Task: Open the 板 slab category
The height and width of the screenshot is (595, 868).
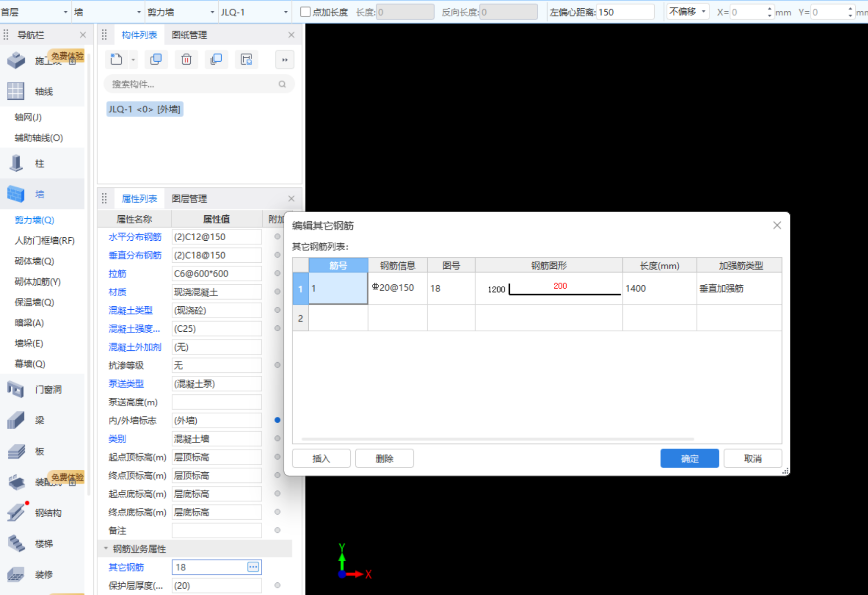Action: (x=43, y=451)
